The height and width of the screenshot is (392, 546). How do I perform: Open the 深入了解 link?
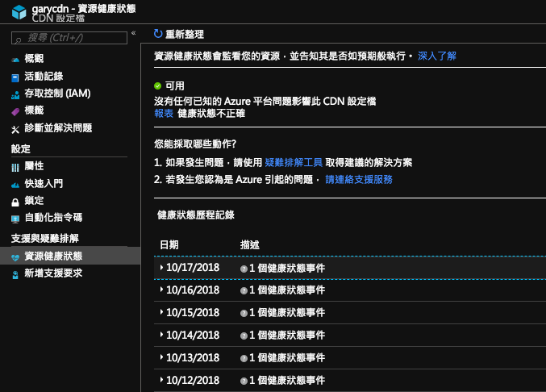(437, 56)
